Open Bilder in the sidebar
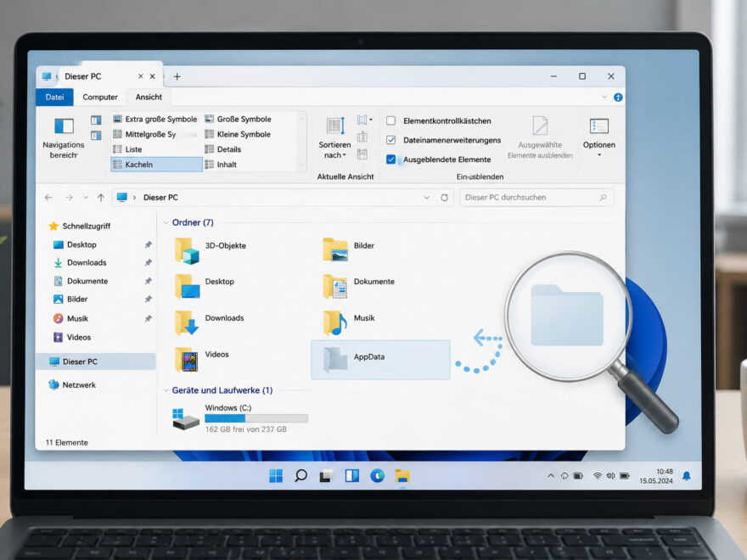This screenshot has height=560, width=747. tap(70, 299)
